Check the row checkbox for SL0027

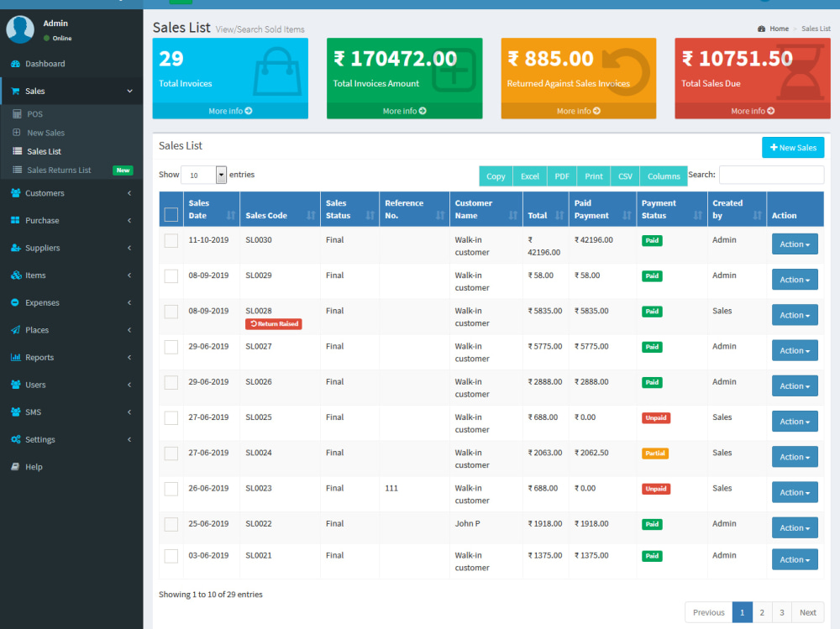[171, 347]
